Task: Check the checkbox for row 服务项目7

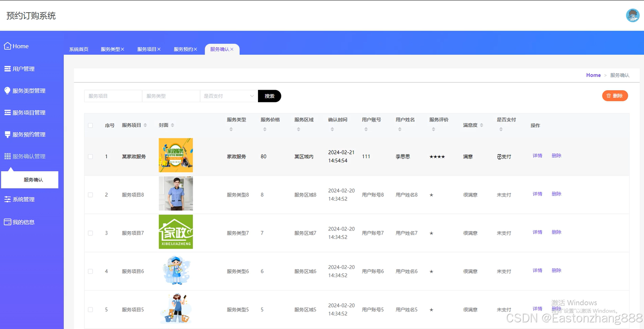Action: click(x=90, y=233)
